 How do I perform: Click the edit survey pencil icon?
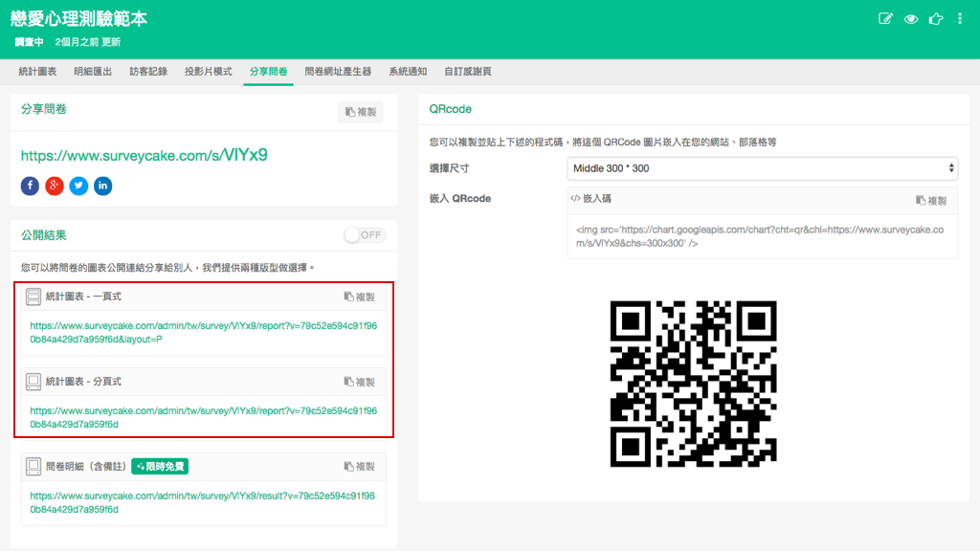[x=885, y=19]
